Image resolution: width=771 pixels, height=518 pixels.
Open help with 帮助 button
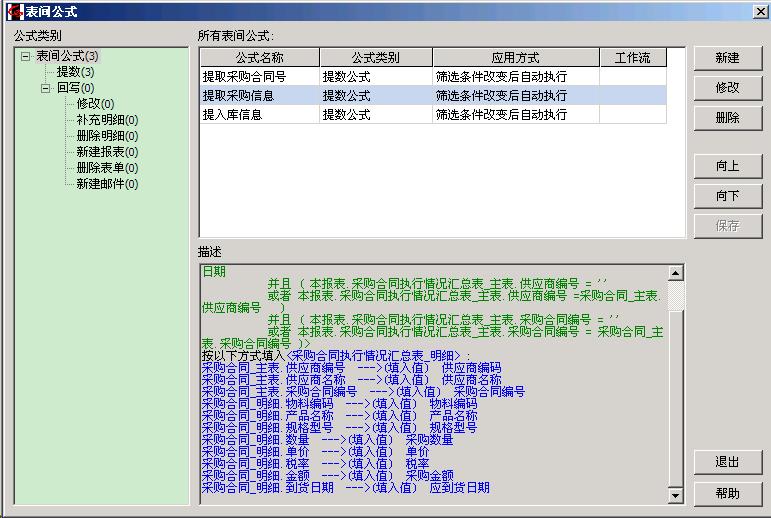tap(727, 494)
